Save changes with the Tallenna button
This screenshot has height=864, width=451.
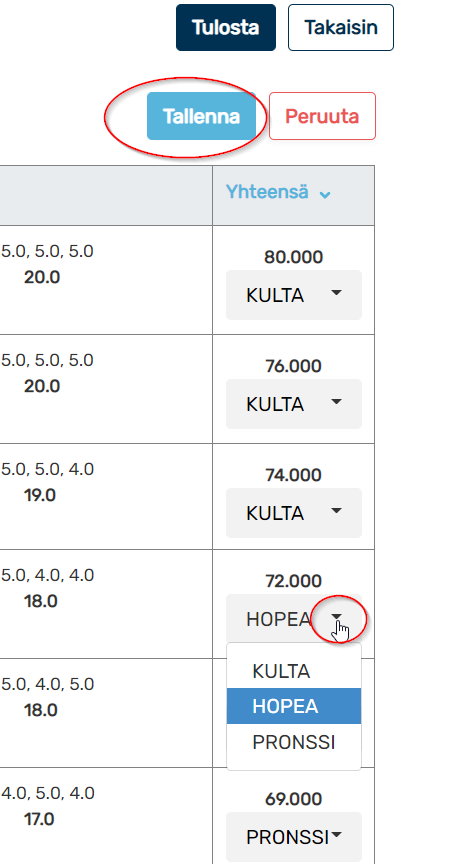201,116
